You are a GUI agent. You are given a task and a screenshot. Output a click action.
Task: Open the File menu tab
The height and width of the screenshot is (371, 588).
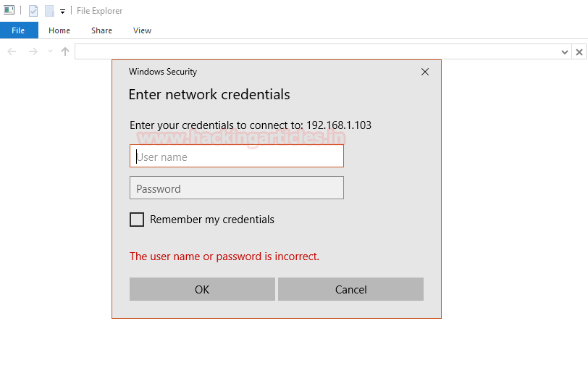point(19,30)
